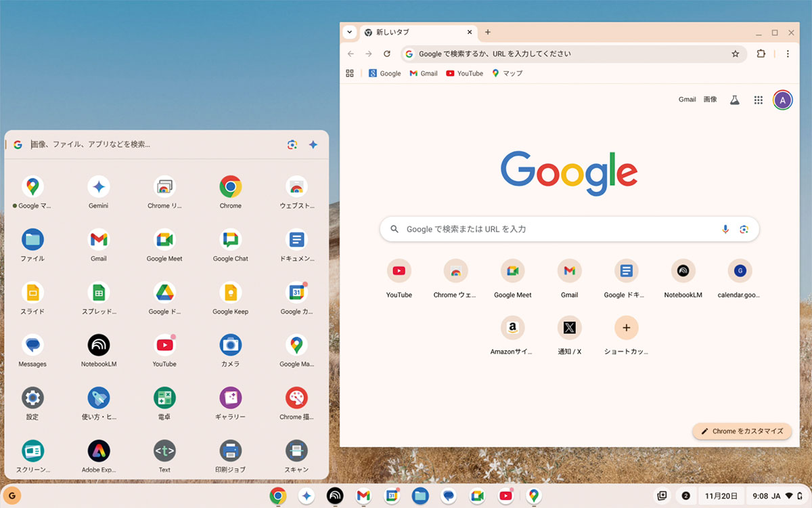Open the Scan (スキャン) app
The height and width of the screenshot is (508, 812).
[296, 451]
